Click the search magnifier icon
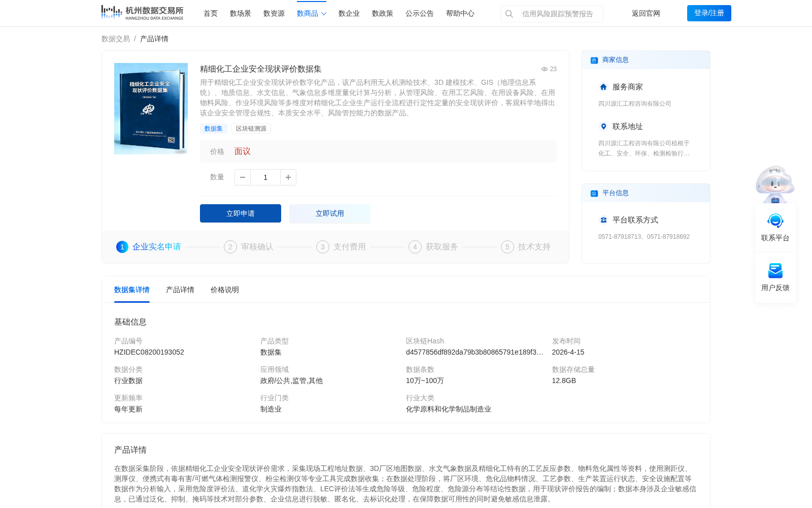812x508 pixels. point(509,14)
